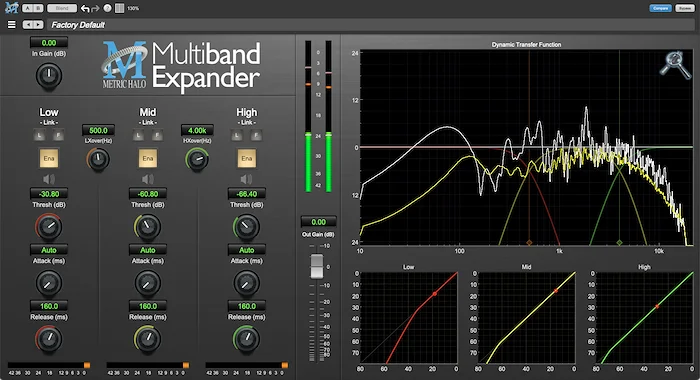Image resolution: width=700 pixels, height=380 pixels.
Task: Click the Low band gain reduction meter
Action: pos(49,365)
